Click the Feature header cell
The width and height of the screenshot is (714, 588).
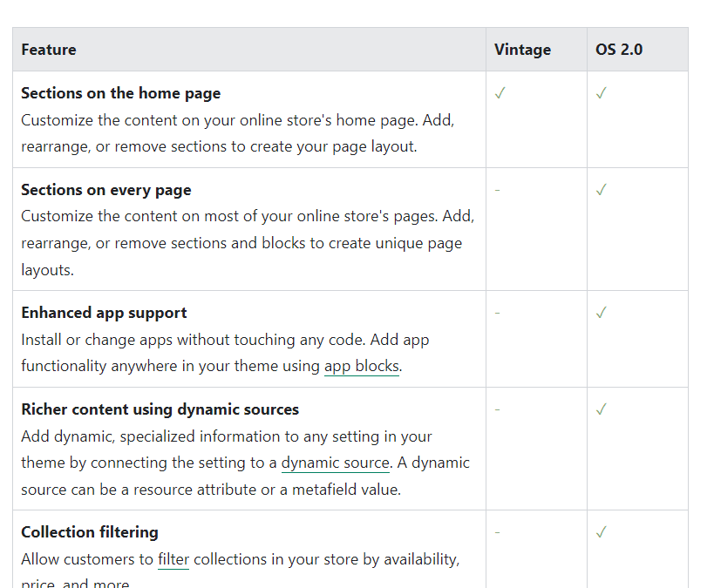(49, 50)
